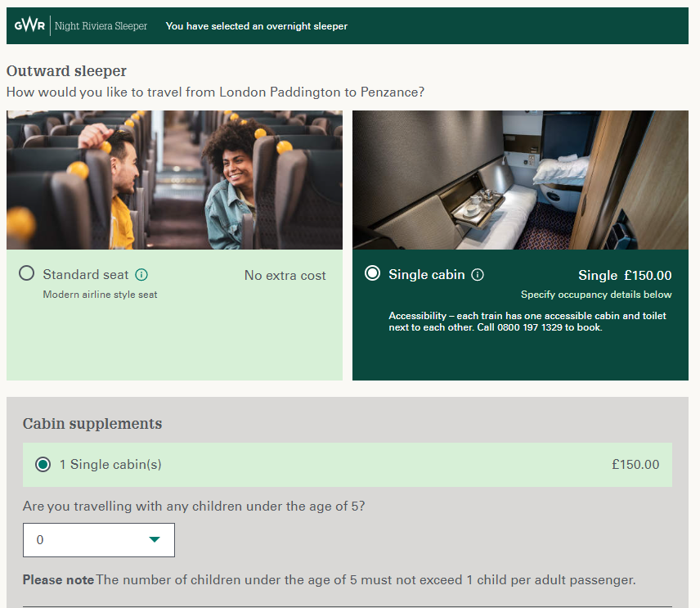700x608 pixels.
Task: Open the children under 5 dropdown
Action: 99,539
